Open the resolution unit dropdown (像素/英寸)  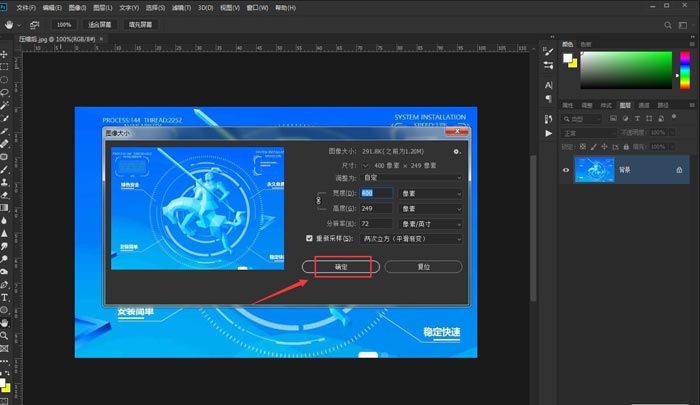point(430,223)
